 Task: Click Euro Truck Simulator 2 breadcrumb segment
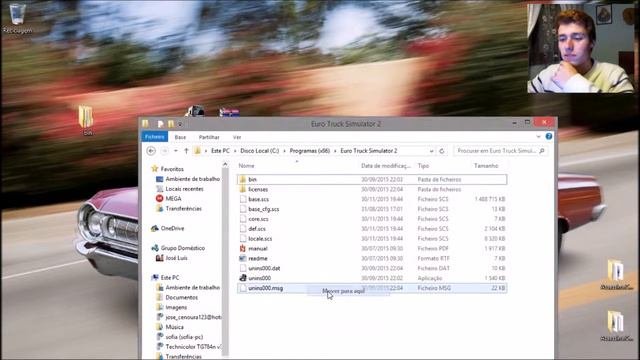point(369,151)
